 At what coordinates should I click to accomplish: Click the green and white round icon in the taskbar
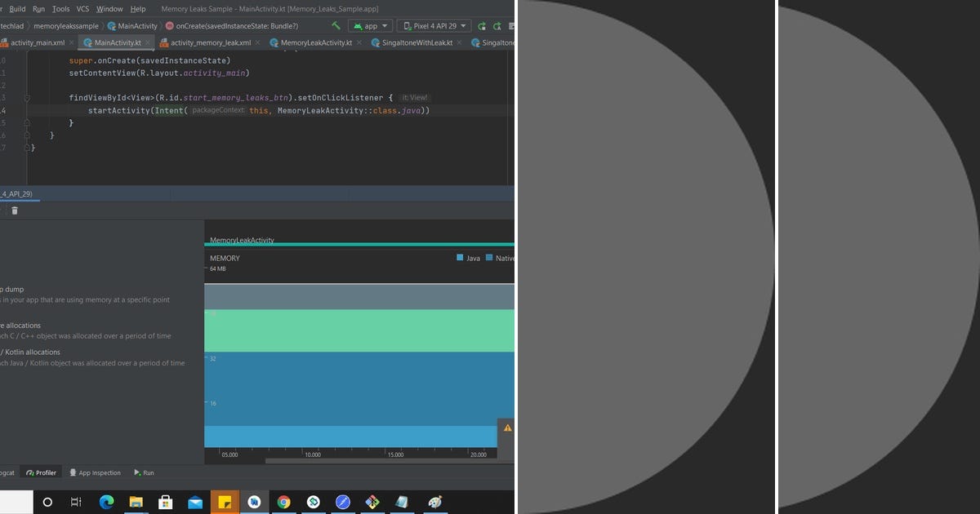[313, 502]
